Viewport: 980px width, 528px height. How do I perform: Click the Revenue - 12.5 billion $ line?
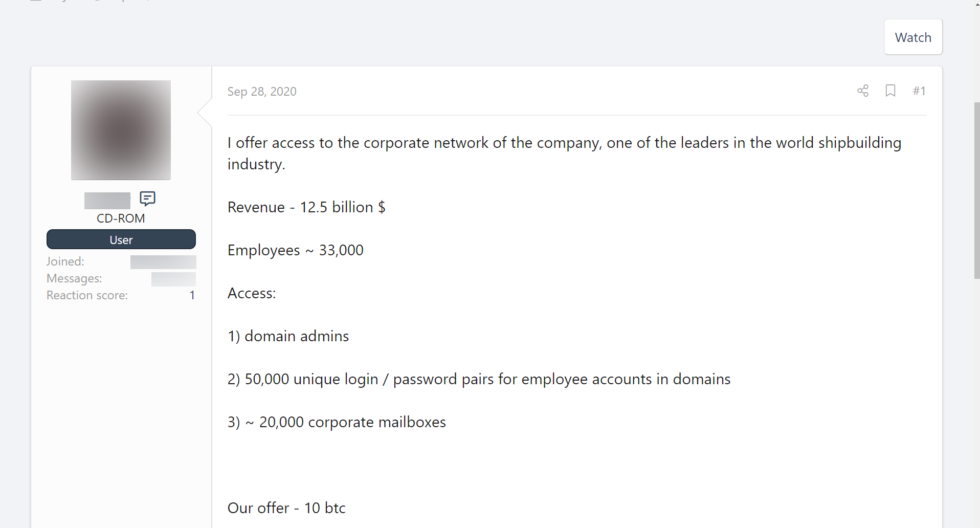[x=306, y=207]
